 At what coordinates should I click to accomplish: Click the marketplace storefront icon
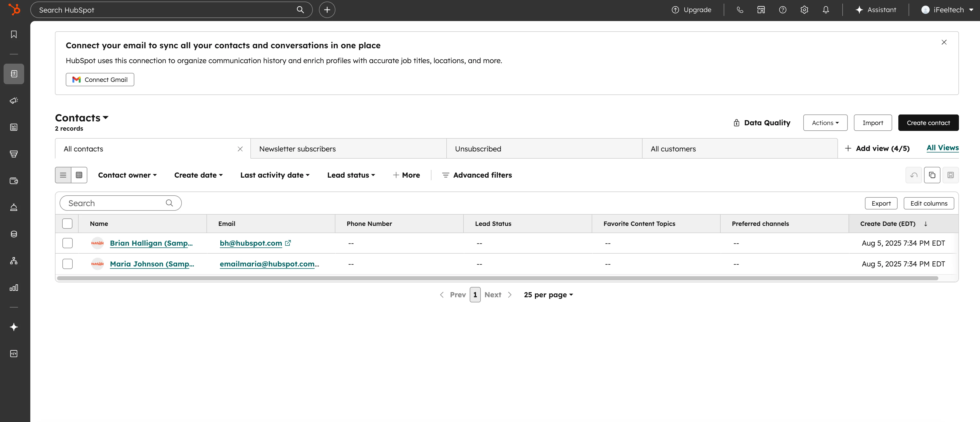pos(761,10)
